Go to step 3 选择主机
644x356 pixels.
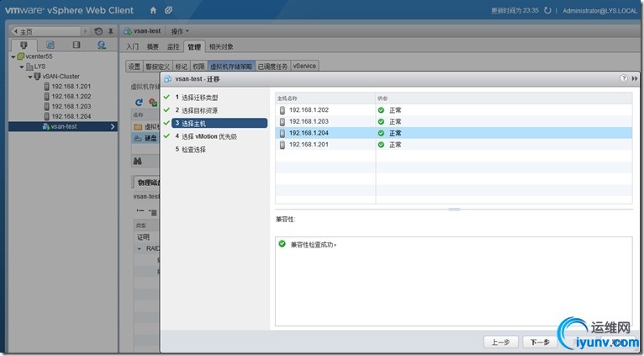point(219,124)
